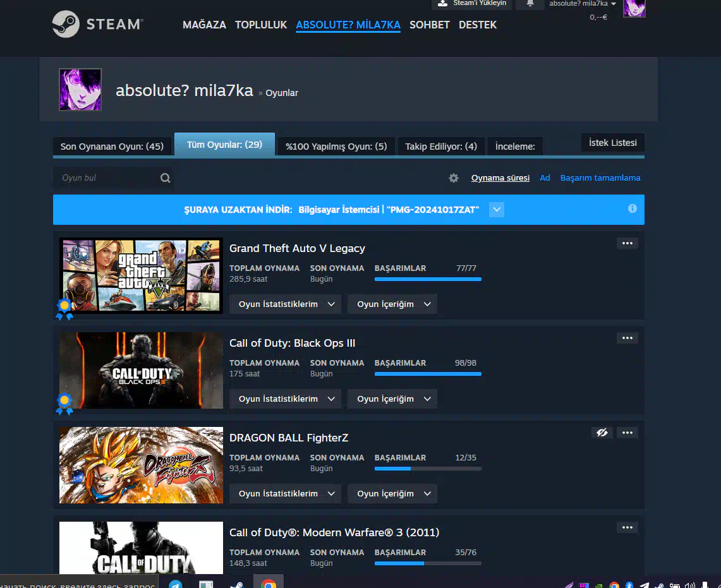The width and height of the screenshot is (721, 588).
Task: Click the large profile avatar picture
Action: pyautogui.click(x=80, y=90)
